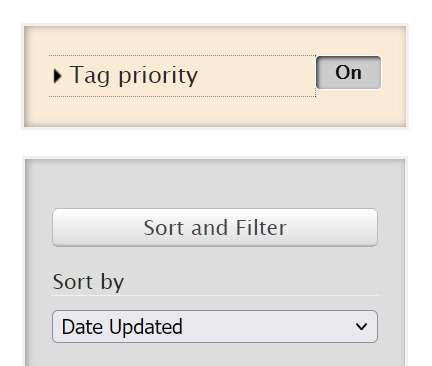Click the Sort and Filter submit control
The width and height of the screenshot is (432, 366).
click(x=215, y=228)
